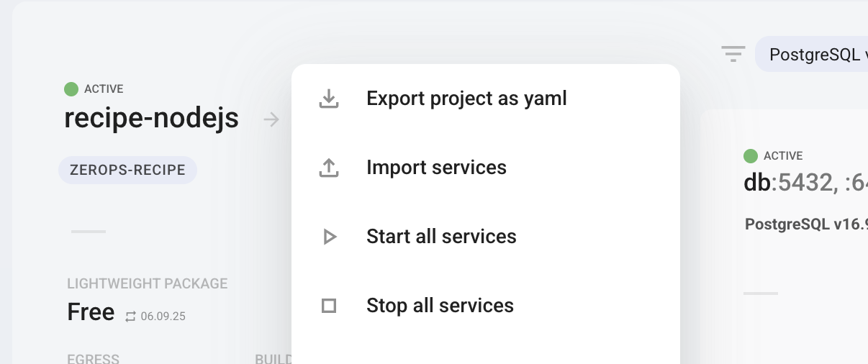Click the upload icon beside Import services

329,168
